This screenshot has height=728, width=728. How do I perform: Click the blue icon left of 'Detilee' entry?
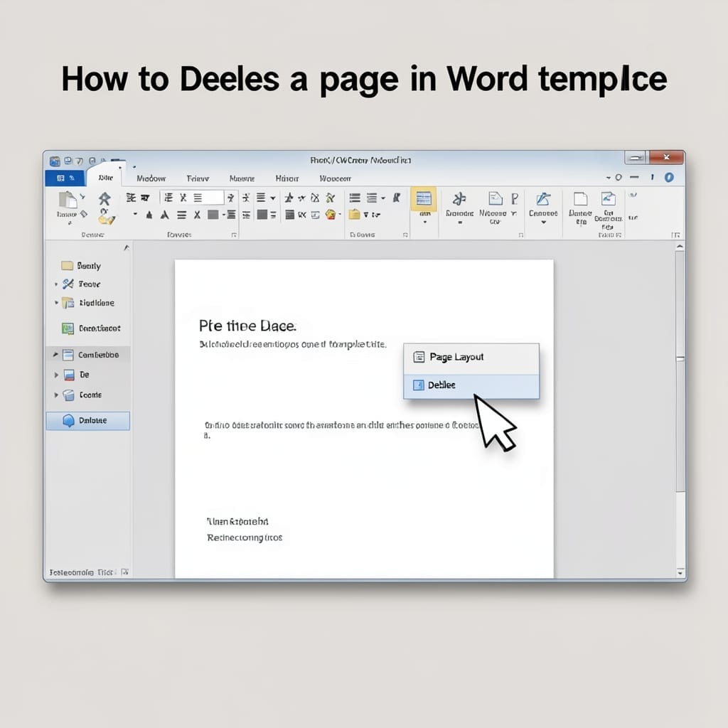(418, 385)
